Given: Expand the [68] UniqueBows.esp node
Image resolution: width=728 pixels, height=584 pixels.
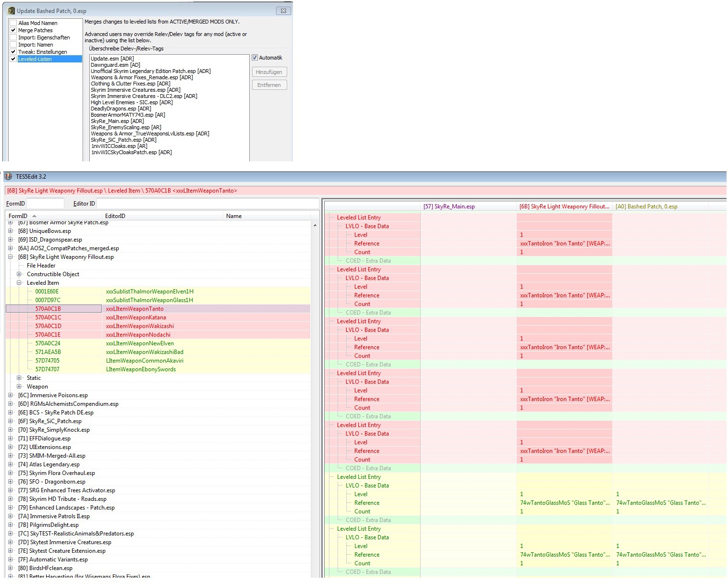Looking at the screenshot, I should [x=11, y=231].
